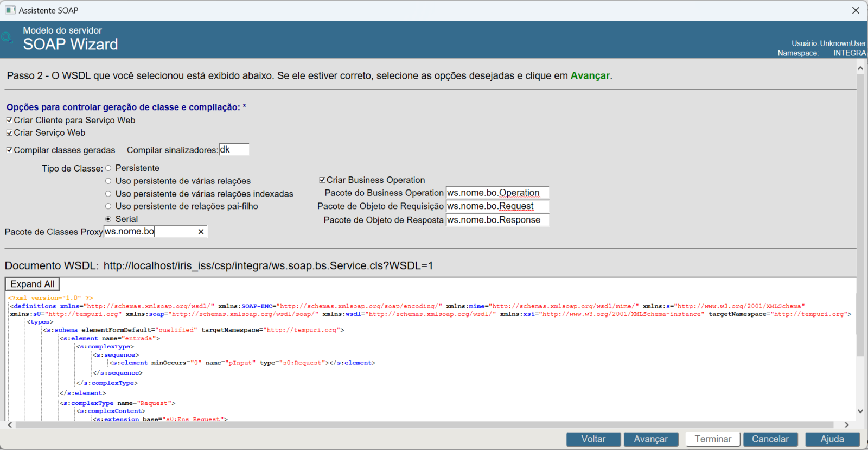The height and width of the screenshot is (450, 868).
Task: Open help with the Ajuda button
Action: (832, 439)
